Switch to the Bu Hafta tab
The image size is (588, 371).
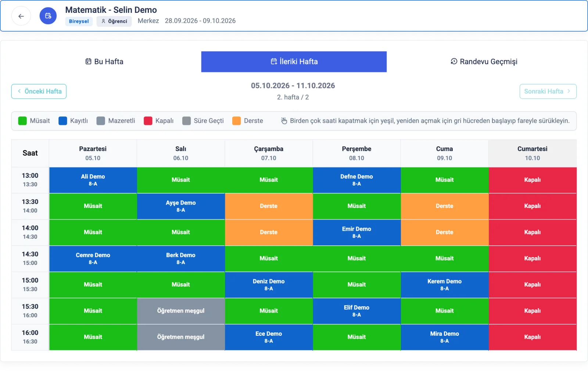click(104, 62)
